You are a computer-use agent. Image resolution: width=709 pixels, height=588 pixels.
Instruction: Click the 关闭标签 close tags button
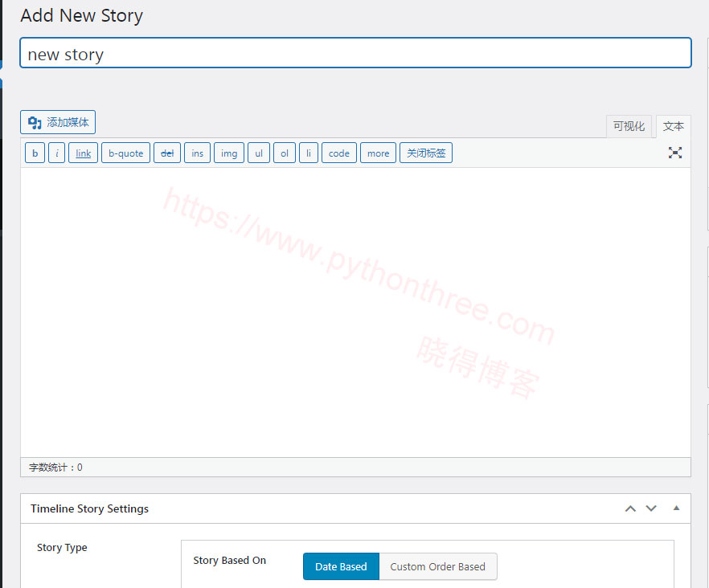pos(426,153)
